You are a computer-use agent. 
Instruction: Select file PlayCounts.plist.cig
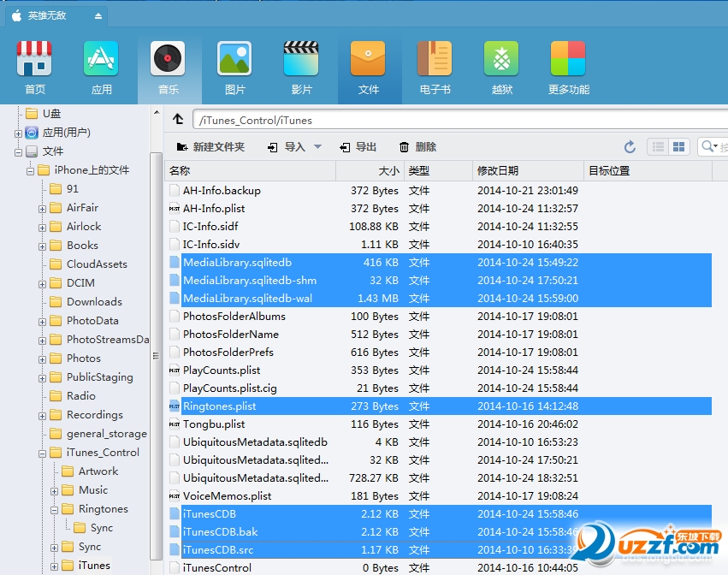pyautogui.click(x=438, y=388)
